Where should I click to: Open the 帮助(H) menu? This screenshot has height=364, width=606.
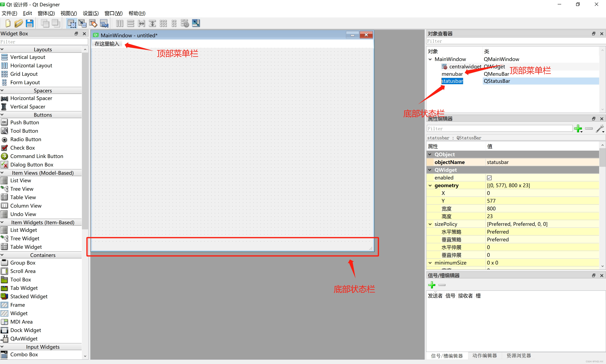click(x=137, y=13)
